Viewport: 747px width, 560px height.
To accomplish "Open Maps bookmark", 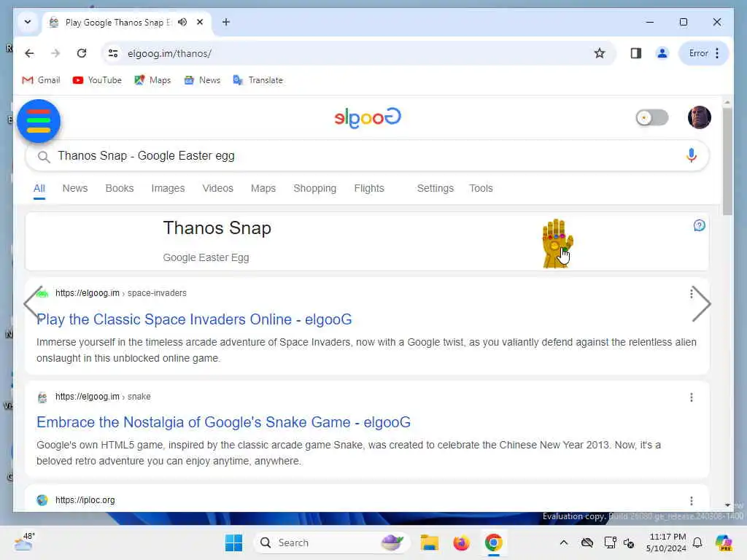I will 152,80.
